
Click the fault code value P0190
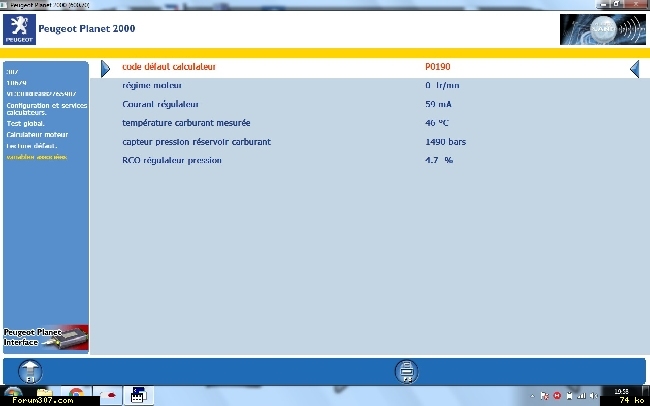tap(438, 67)
